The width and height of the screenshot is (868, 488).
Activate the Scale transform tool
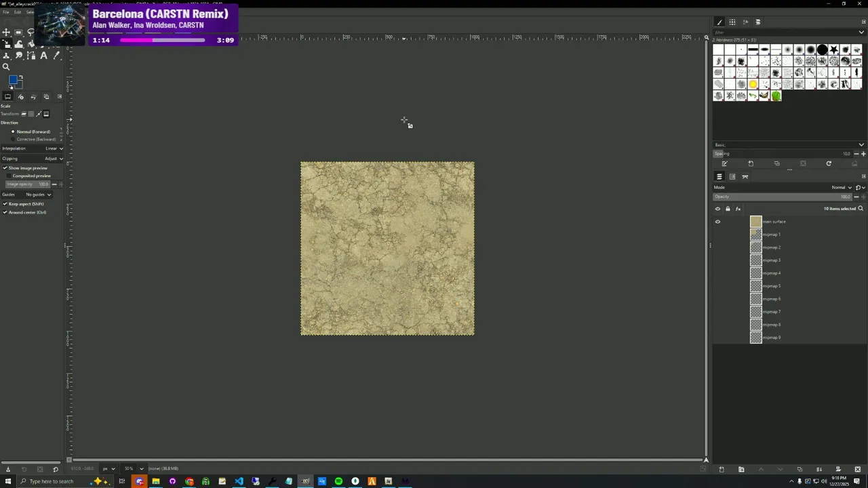pyautogui.click(x=6, y=44)
